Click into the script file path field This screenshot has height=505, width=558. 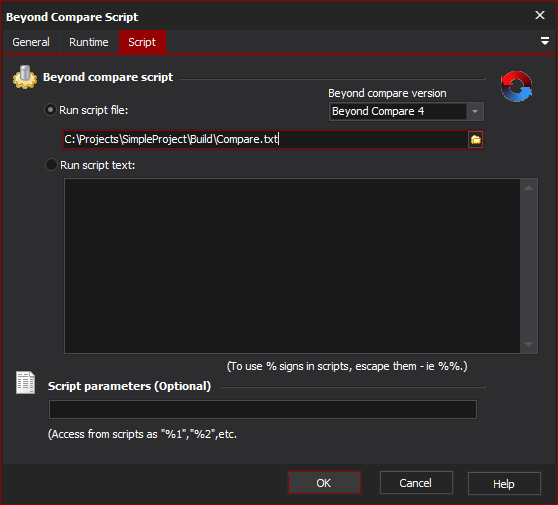click(265, 140)
